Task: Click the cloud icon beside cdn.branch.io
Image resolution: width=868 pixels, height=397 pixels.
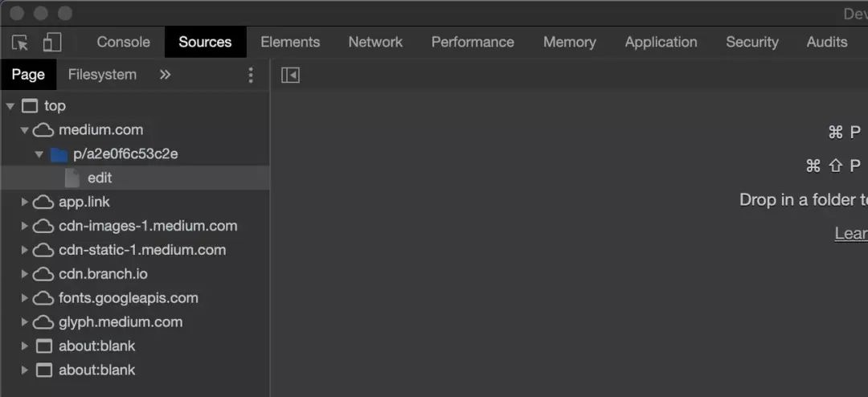Action: click(43, 274)
